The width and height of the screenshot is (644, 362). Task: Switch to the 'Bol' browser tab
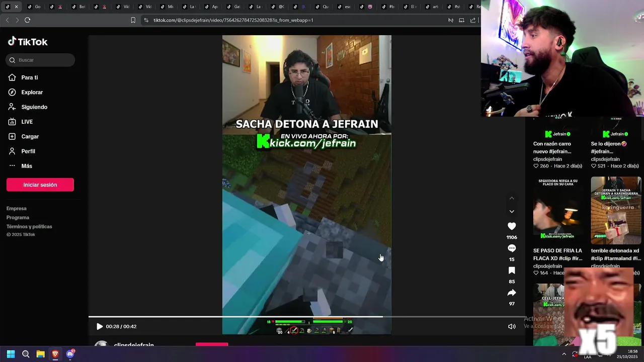(78, 7)
